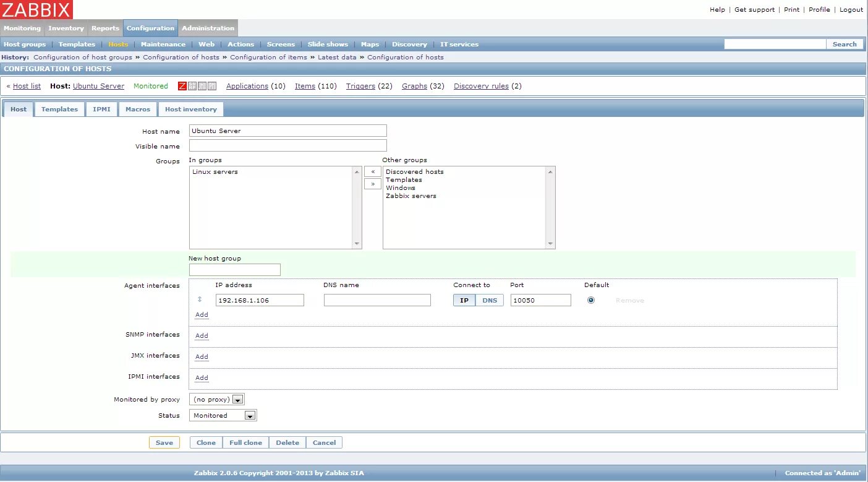Click In groups scrollbar up arrow
The width and height of the screenshot is (868, 482).
tap(357, 171)
